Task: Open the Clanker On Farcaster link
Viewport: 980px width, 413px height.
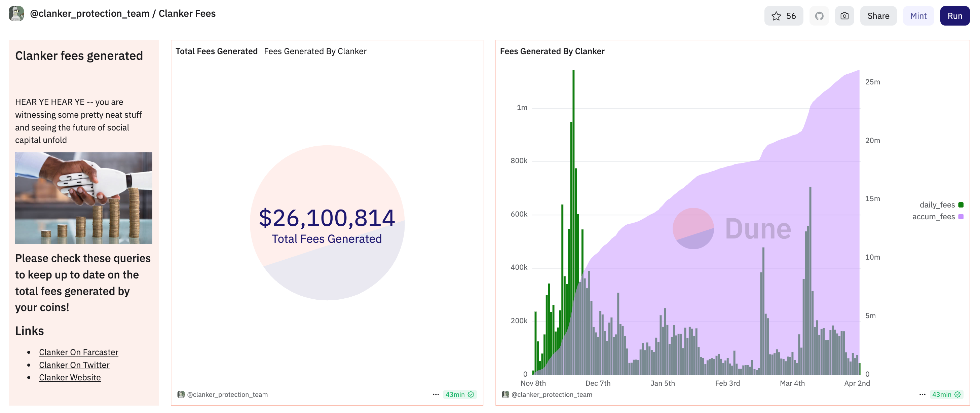Action: click(x=78, y=352)
